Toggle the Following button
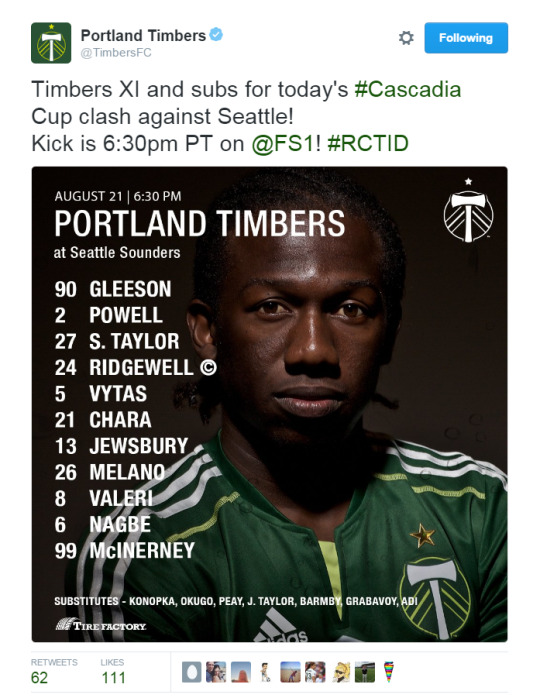 pos(466,38)
